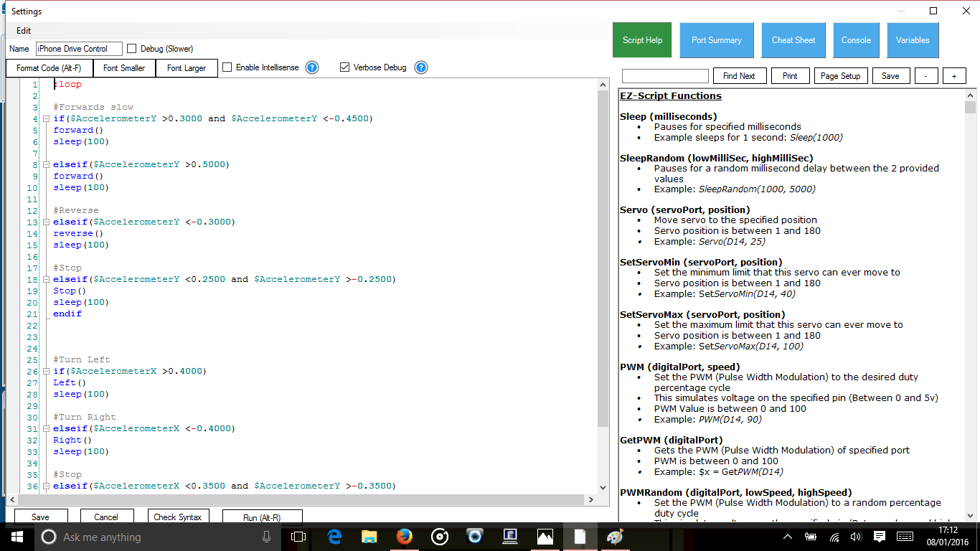Open the Console tab
980x551 pixels.
[x=856, y=40]
